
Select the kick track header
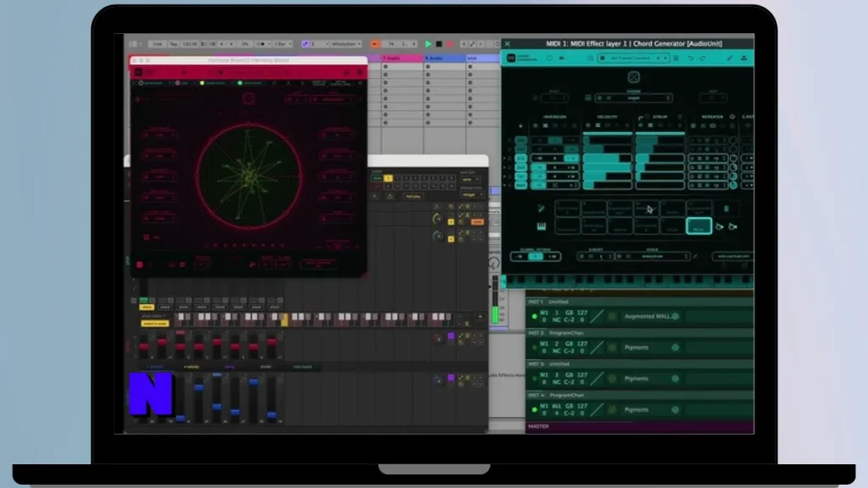(x=482, y=58)
